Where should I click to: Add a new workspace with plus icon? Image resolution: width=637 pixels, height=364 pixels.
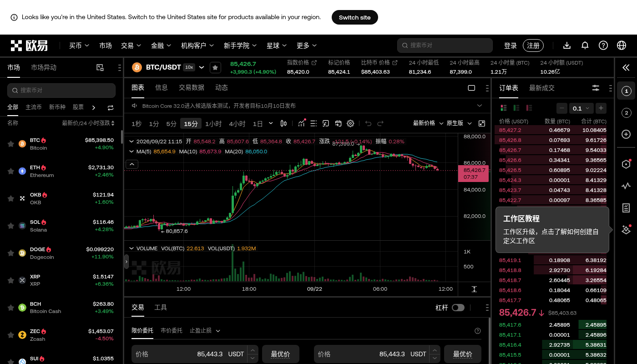pos(626,134)
